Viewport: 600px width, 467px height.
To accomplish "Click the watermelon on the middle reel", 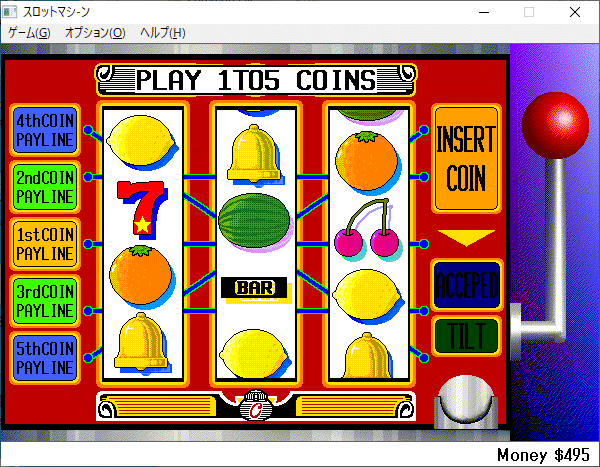I will tap(255, 222).
